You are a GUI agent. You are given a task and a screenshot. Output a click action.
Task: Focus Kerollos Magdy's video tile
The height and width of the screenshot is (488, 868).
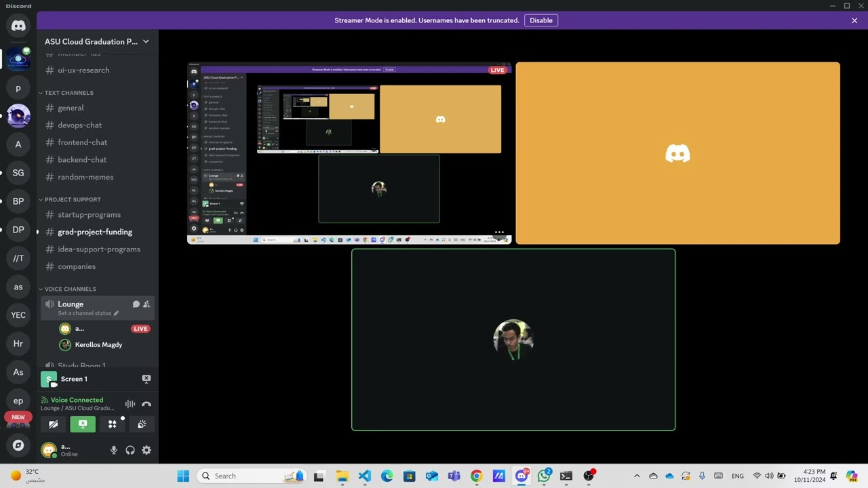tap(513, 340)
